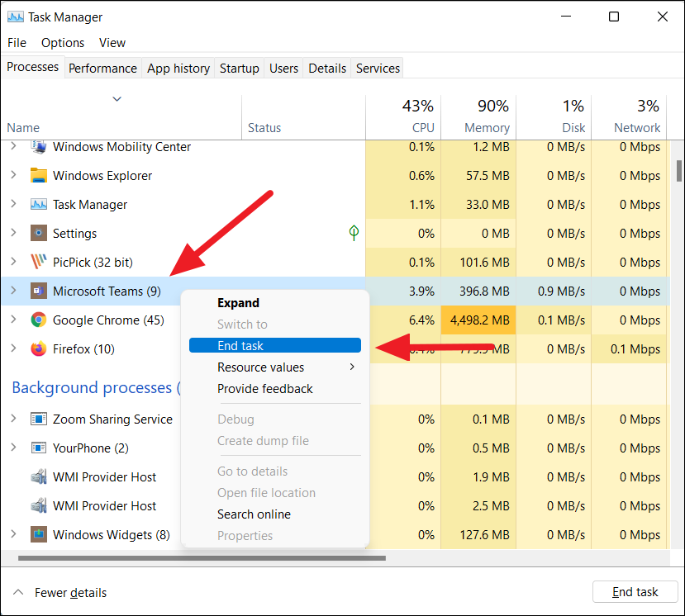Open the Details tab
The height and width of the screenshot is (616, 685).
pyautogui.click(x=327, y=68)
